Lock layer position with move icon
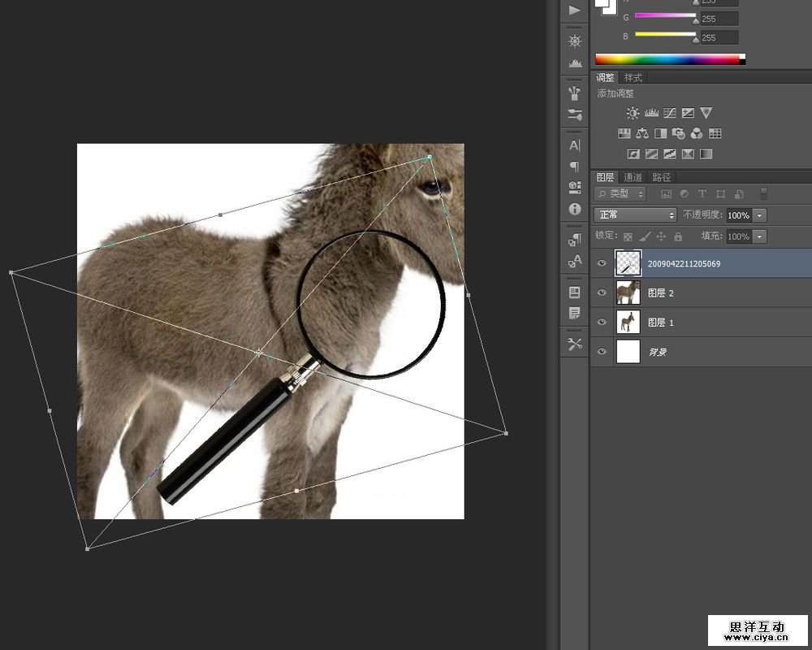 tap(661, 236)
